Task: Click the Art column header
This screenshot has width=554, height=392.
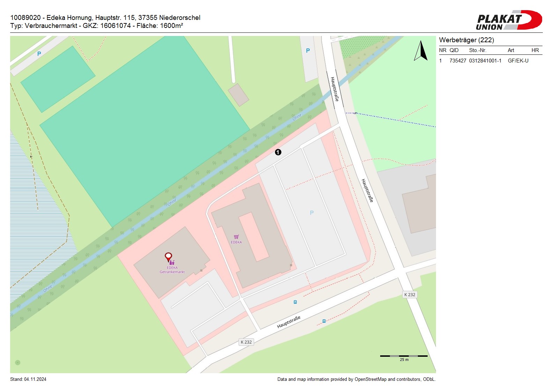Action: click(511, 50)
